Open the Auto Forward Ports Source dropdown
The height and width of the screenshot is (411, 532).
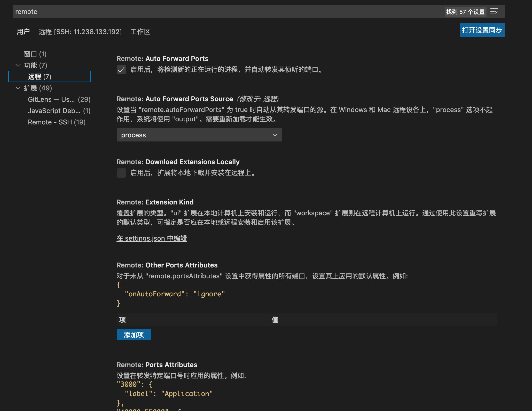(x=199, y=135)
